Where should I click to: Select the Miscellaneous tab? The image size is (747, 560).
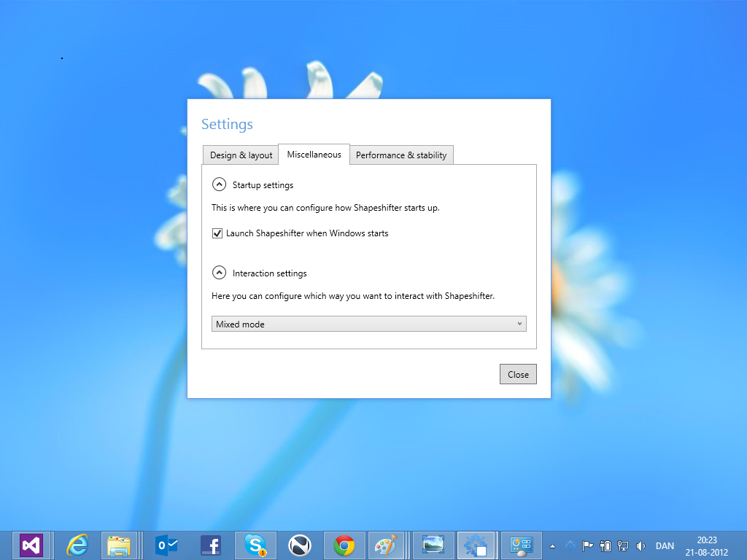coord(314,155)
